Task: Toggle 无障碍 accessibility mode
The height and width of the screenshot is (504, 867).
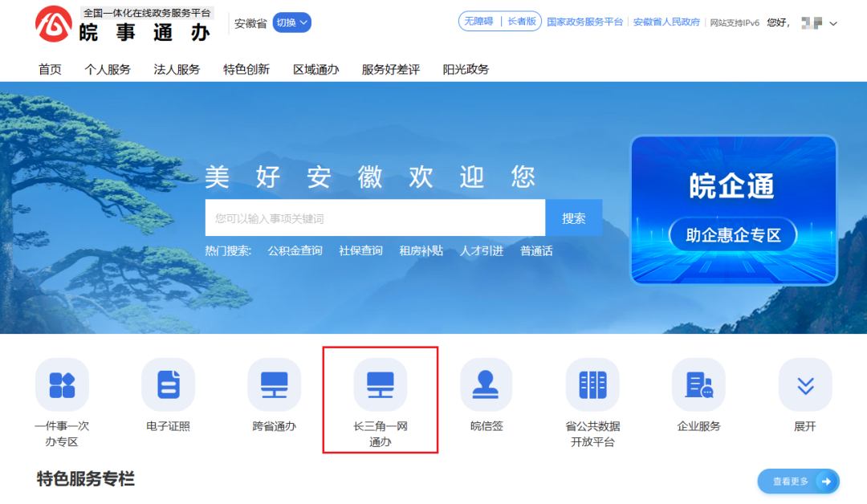Action: coord(479,22)
